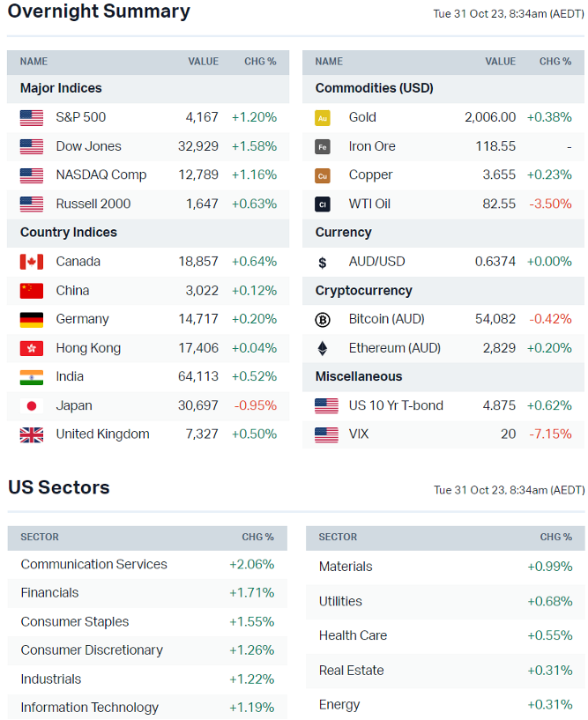Click the Ethereum logo icon
This screenshot has height=720, width=588.
click(x=323, y=348)
